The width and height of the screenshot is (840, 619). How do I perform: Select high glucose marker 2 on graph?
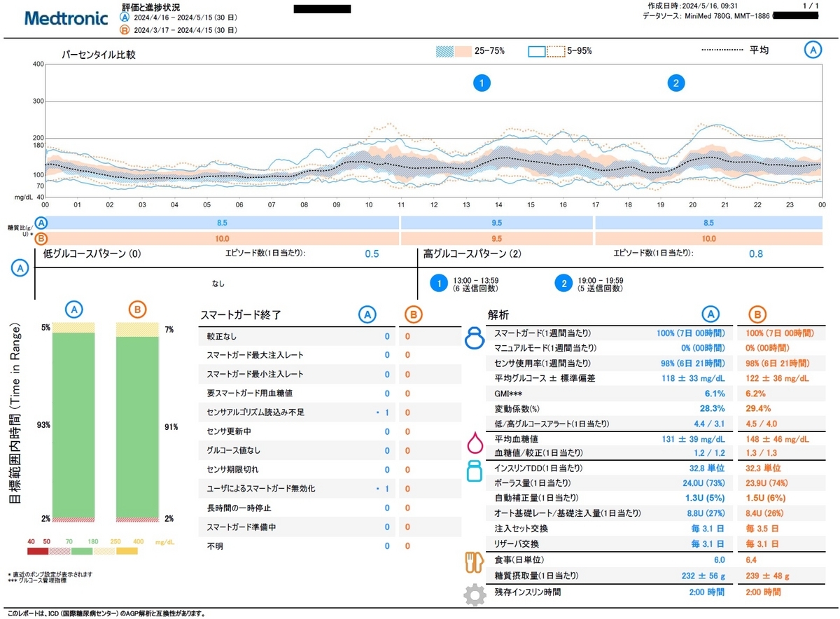(x=675, y=83)
